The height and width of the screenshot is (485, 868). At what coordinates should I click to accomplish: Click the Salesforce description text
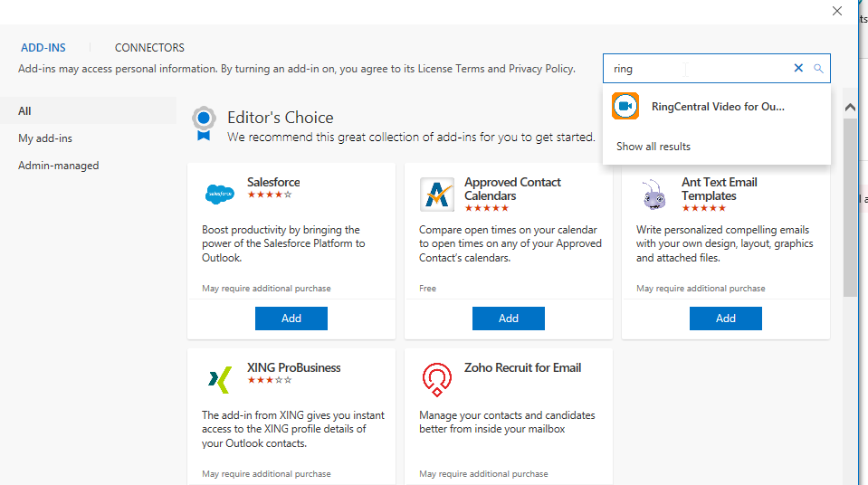pos(283,243)
